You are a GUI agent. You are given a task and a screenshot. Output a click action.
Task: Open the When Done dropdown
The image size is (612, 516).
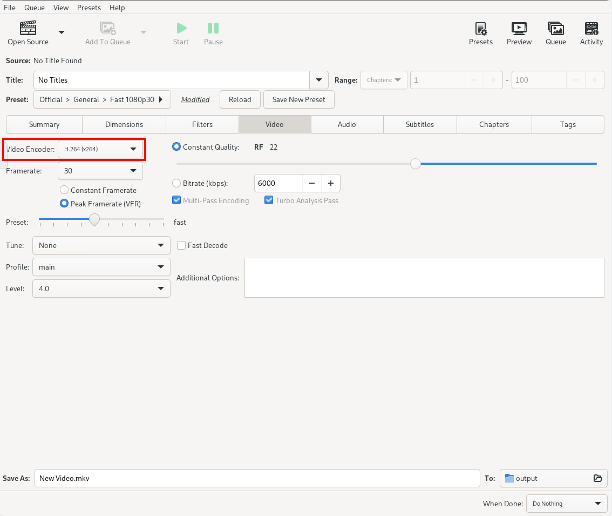point(567,504)
